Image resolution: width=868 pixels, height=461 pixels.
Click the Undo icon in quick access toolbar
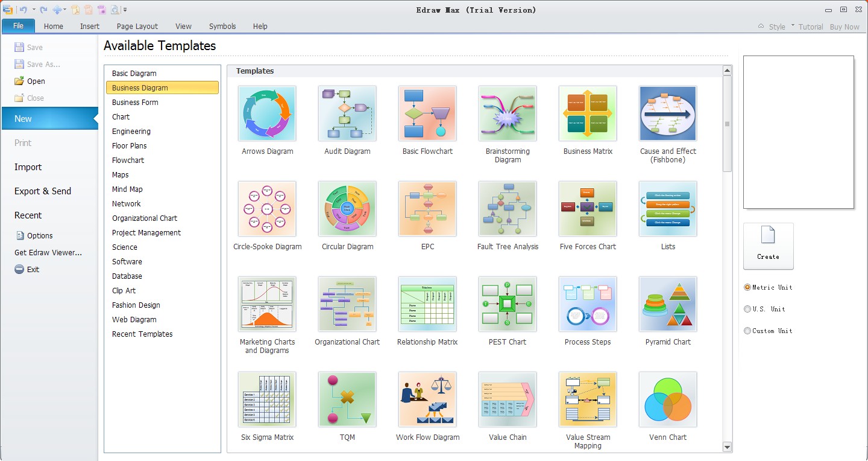[23, 10]
